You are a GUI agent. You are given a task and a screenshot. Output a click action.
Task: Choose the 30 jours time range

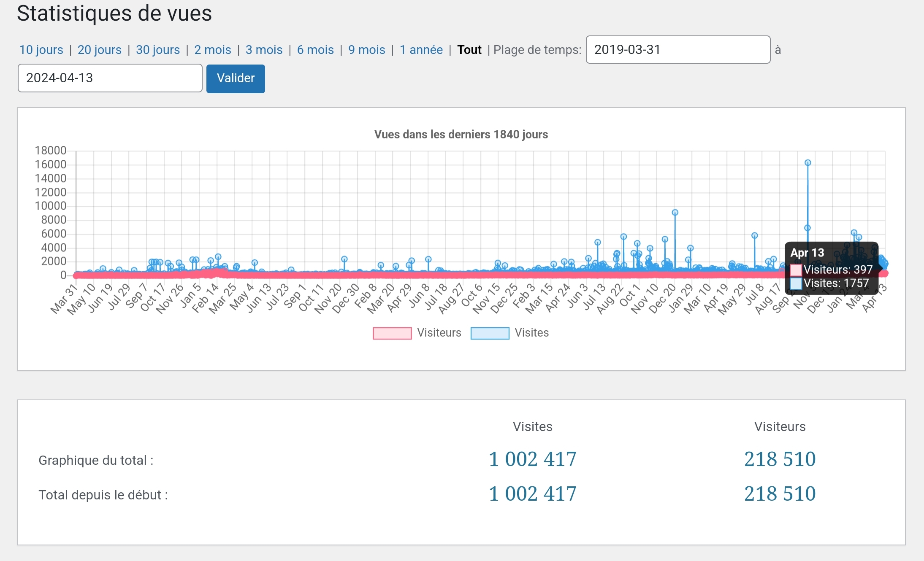click(x=158, y=50)
